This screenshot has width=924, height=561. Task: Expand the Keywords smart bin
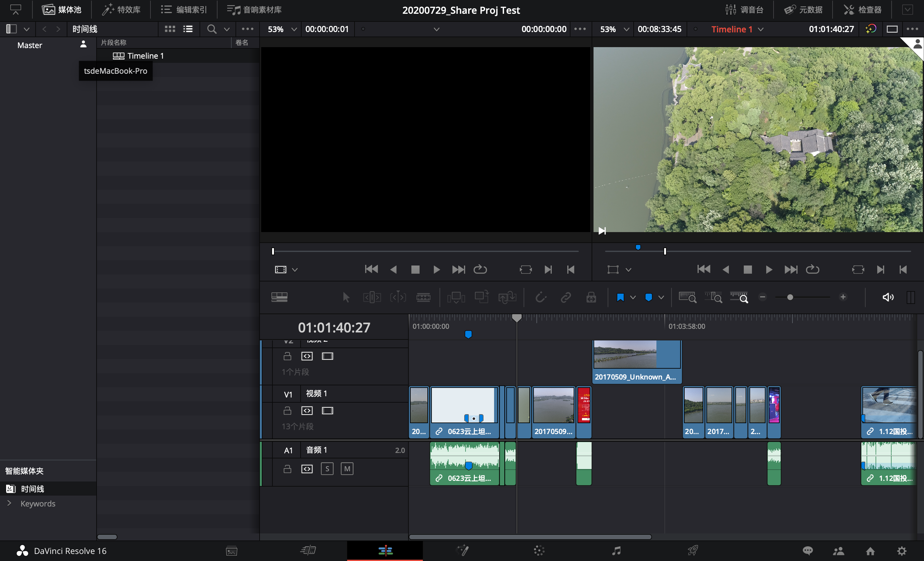[x=9, y=503]
